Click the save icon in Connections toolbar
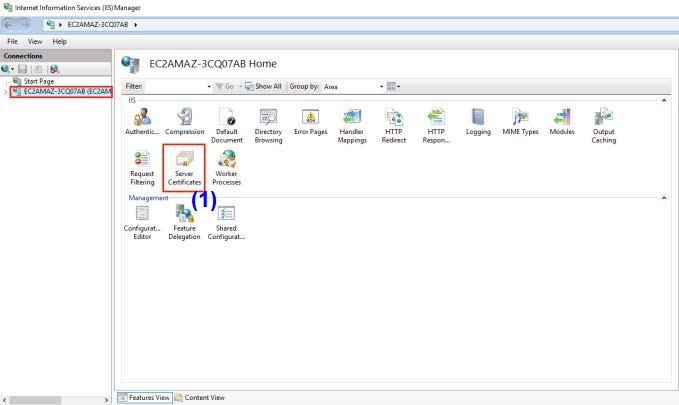Image resolution: width=679 pixels, height=405 pixels. tap(23, 69)
